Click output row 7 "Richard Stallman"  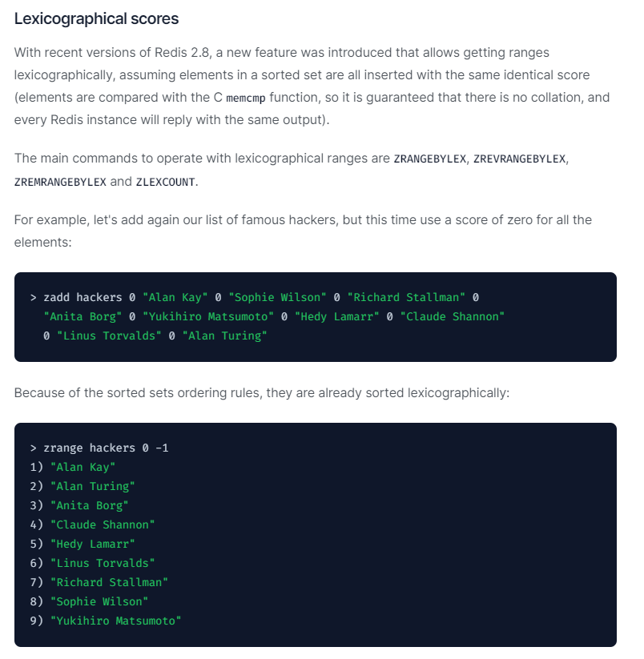[109, 582]
